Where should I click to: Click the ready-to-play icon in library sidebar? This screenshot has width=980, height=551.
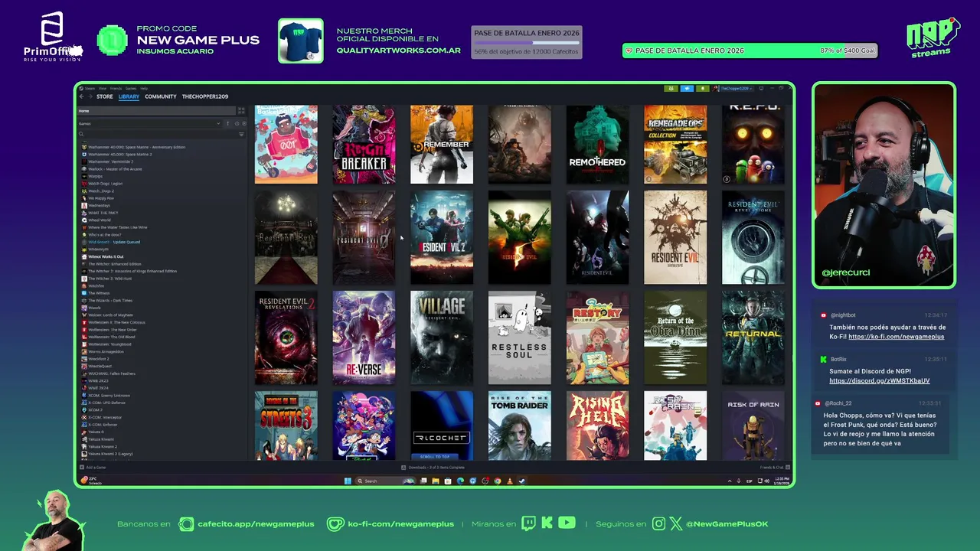(244, 123)
